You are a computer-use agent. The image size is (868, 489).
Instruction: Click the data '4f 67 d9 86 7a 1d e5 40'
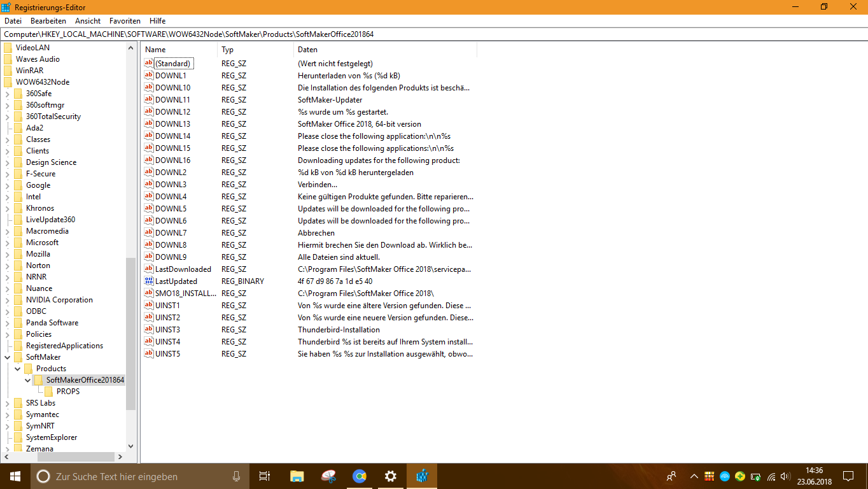[x=335, y=281]
